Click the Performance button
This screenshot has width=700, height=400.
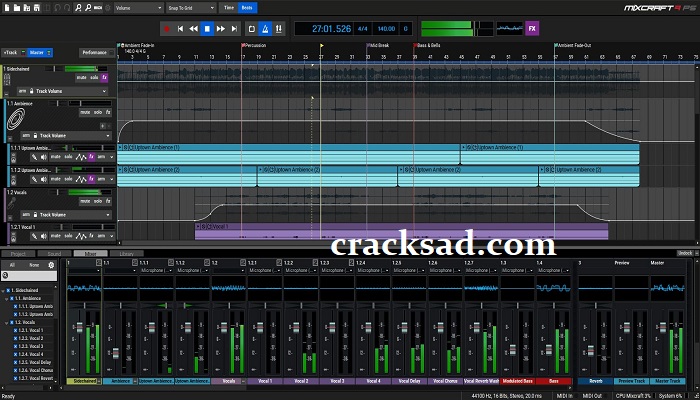[97, 53]
